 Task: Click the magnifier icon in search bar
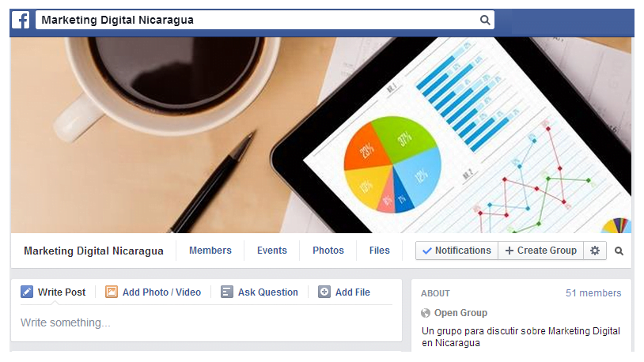tap(485, 20)
